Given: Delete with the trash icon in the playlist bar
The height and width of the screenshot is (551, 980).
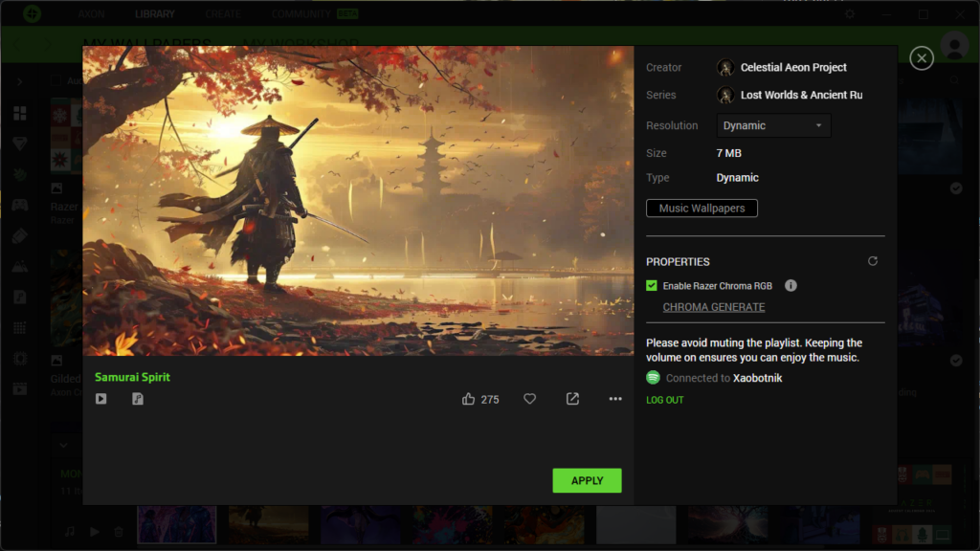Looking at the screenshot, I should (119, 532).
